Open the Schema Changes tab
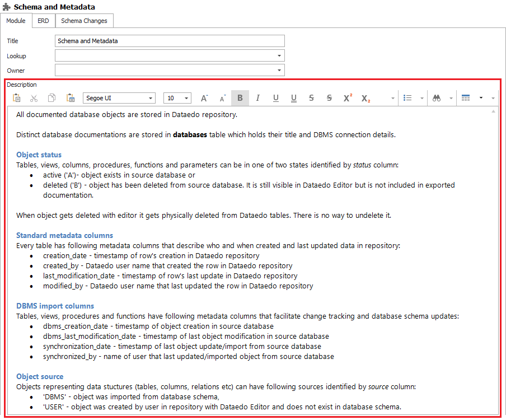This screenshot has width=506, height=420. click(x=84, y=21)
